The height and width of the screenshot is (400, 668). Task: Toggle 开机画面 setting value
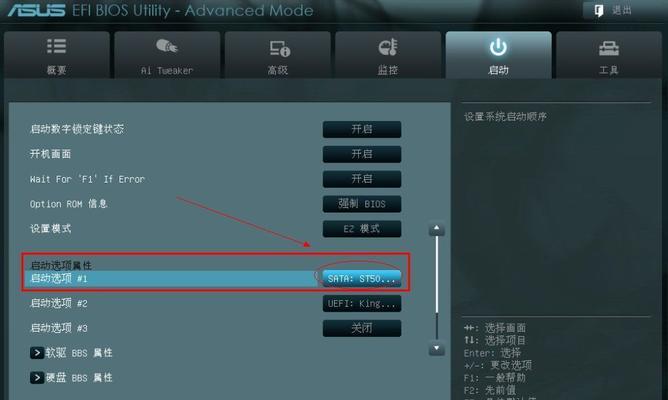(362, 154)
